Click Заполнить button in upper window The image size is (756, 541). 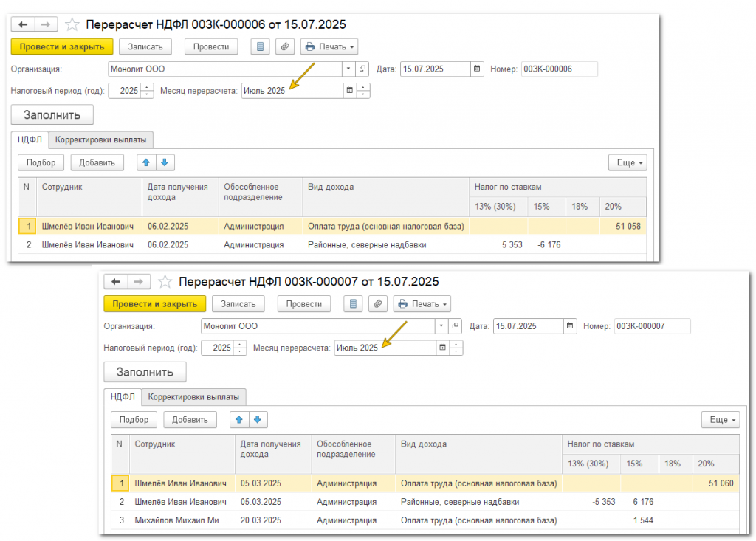pos(52,114)
